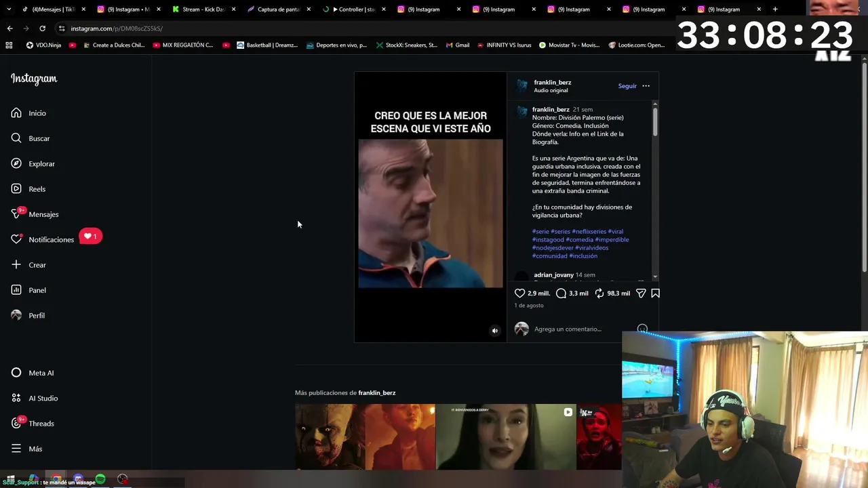Screen dimensions: 868x488
Task: Click the browser back arrow
Action: click(9, 28)
